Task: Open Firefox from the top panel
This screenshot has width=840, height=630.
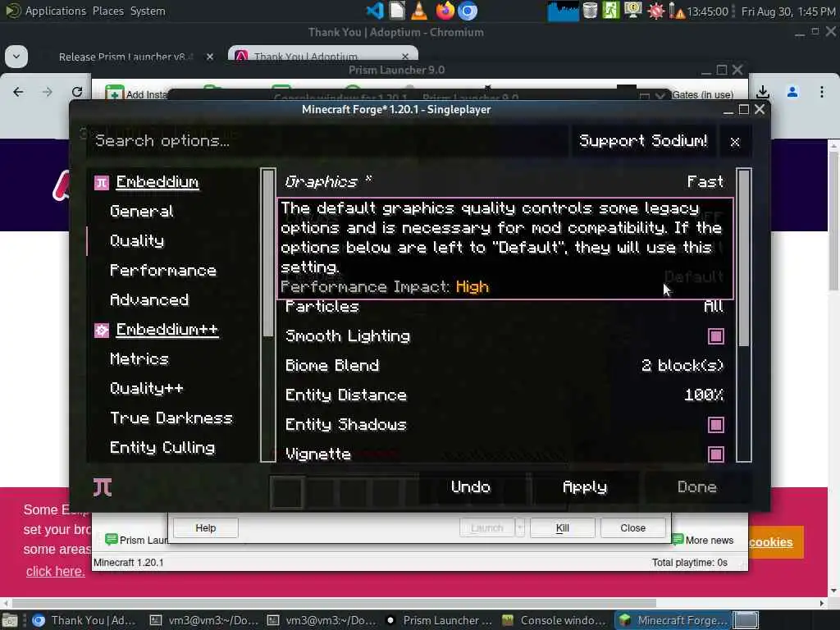Action: coord(445,11)
